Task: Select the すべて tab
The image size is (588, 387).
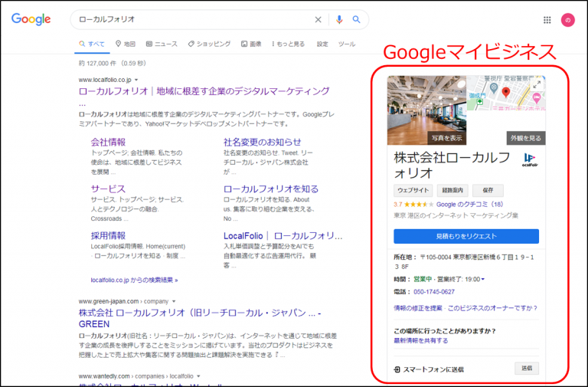Action: (x=92, y=44)
